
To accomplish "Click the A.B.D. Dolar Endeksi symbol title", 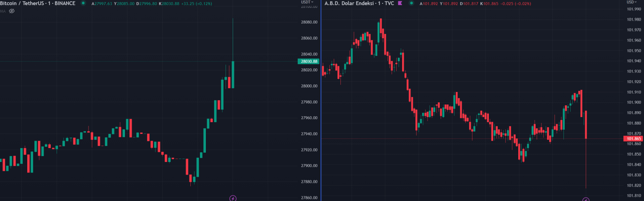I will [359, 3].
